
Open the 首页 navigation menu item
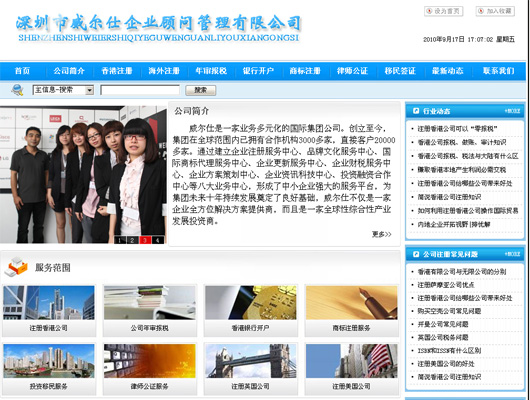point(22,71)
